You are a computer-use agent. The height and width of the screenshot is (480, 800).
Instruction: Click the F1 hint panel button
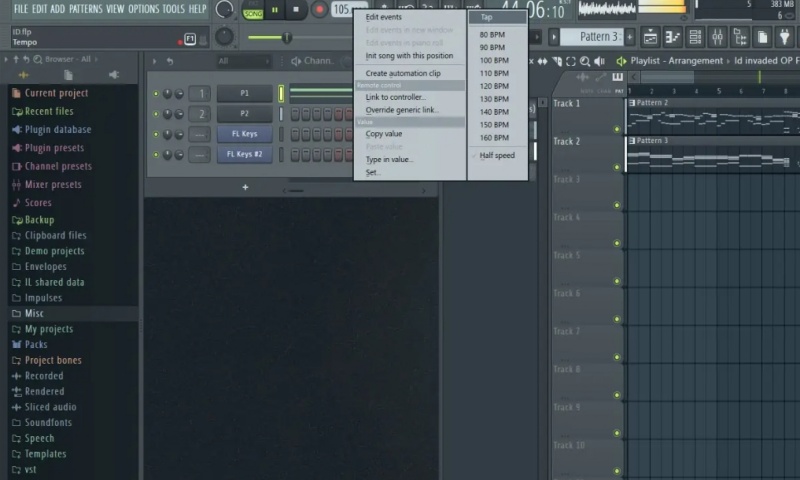pos(190,39)
